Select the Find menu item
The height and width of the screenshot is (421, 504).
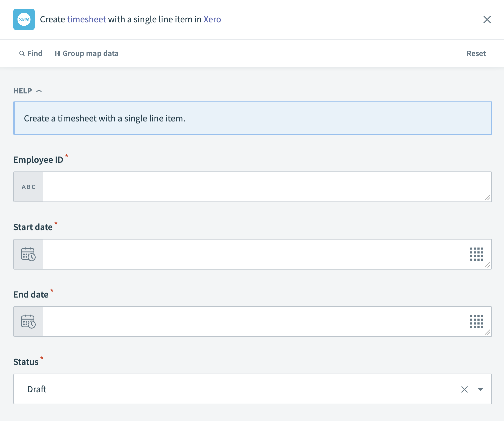[35, 53]
